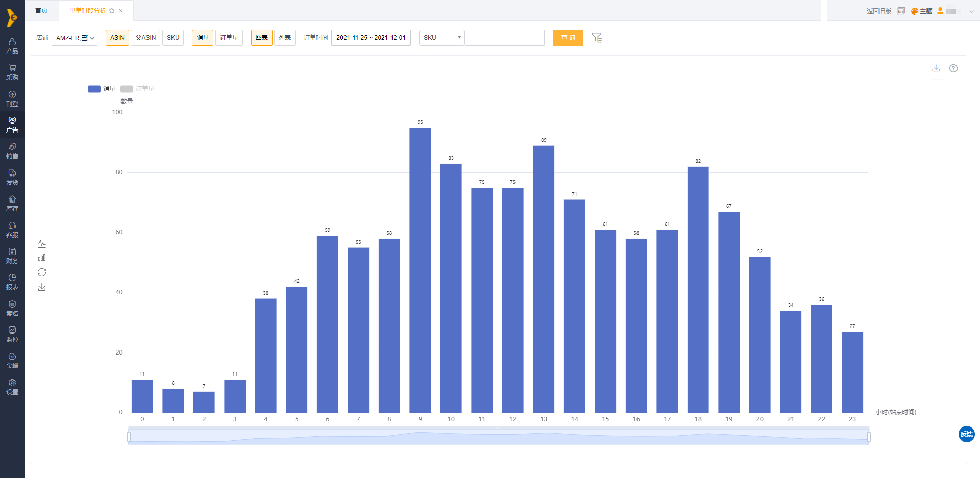The height and width of the screenshot is (478, 980).
Task: Open the 广告 sidebar module
Action: (x=12, y=124)
